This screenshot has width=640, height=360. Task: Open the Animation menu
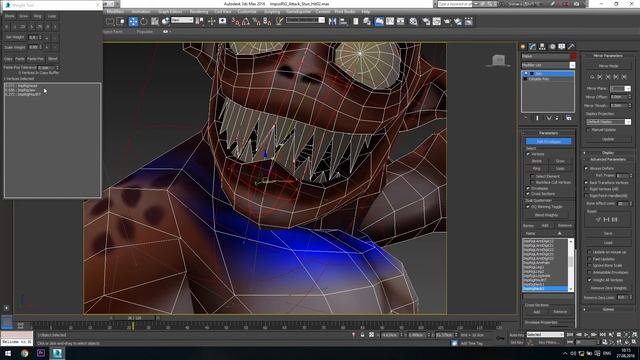(141, 12)
